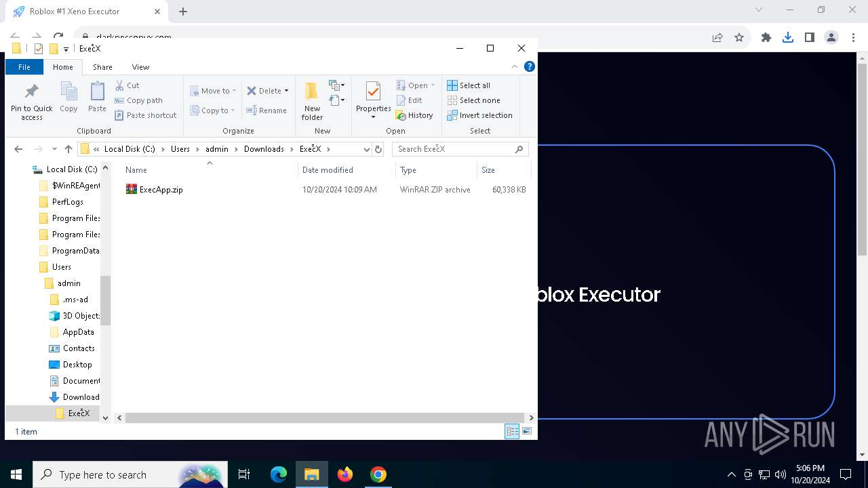Viewport: 868px width, 488px height.
Task: Open the Easy access dropdown
Action: tap(337, 100)
